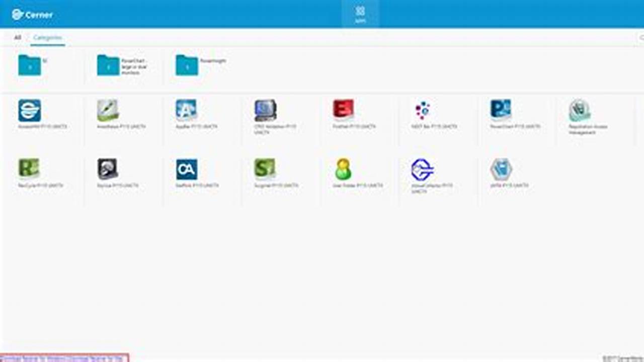
Task: Click the Cerner logo
Action: click(x=31, y=15)
